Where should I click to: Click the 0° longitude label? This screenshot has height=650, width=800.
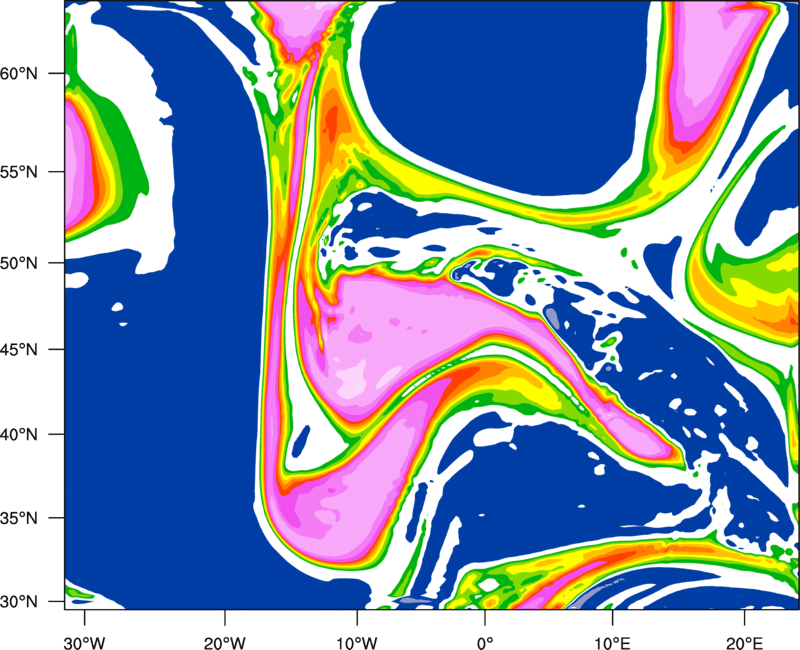click(x=485, y=643)
